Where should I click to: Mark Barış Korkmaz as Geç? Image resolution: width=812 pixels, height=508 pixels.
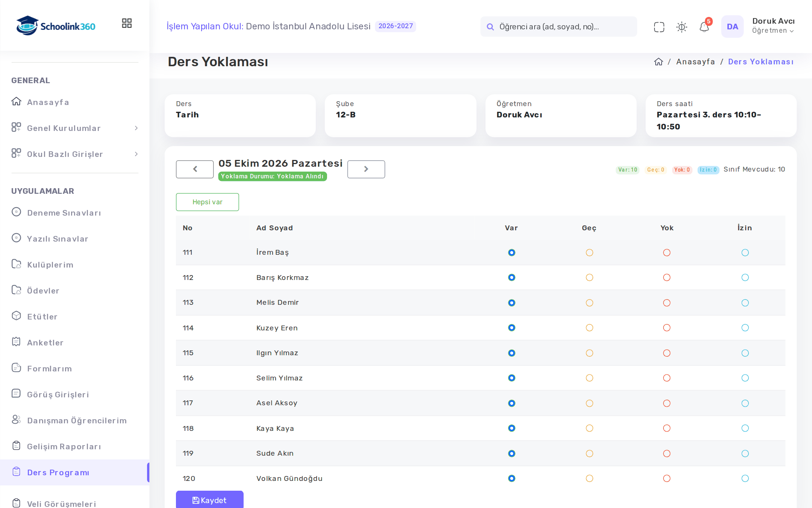click(x=589, y=277)
